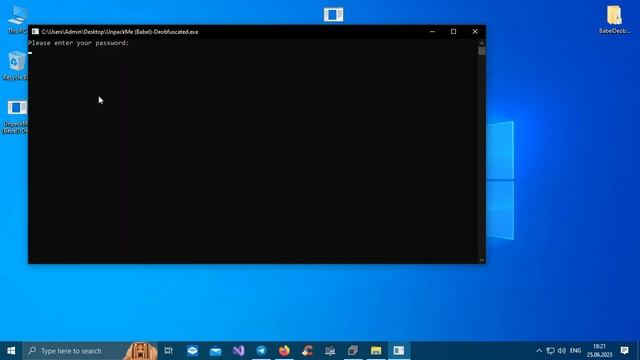Open the clock and date flyout

600,351
